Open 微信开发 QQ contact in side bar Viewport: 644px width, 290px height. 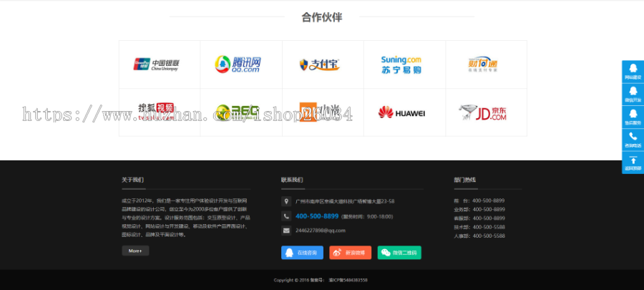(x=633, y=95)
